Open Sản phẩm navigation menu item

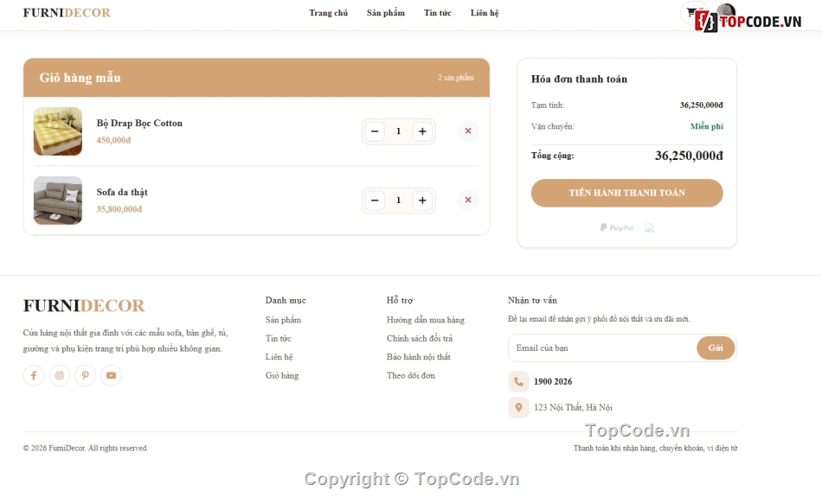point(386,13)
